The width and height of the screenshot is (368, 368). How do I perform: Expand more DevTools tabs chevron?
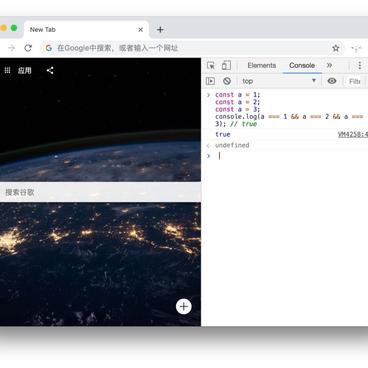pyautogui.click(x=329, y=65)
